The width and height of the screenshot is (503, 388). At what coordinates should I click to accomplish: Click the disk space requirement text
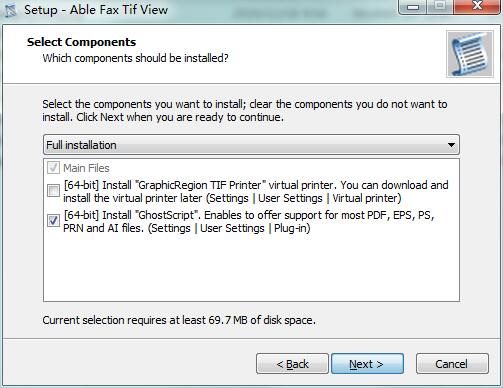point(179,320)
